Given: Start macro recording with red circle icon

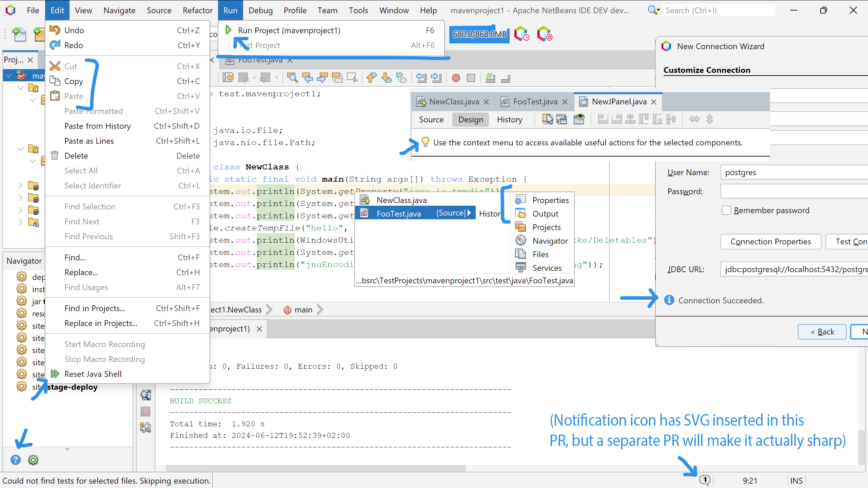Looking at the screenshot, I should coord(456,78).
